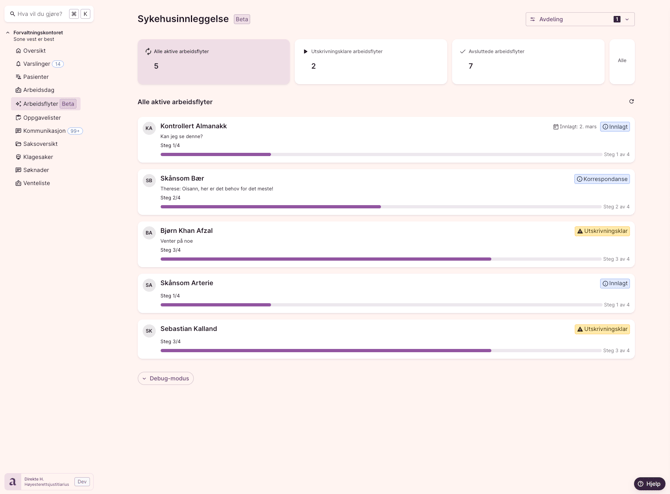Open the Klagesaker section
670x494 pixels.
tap(38, 157)
